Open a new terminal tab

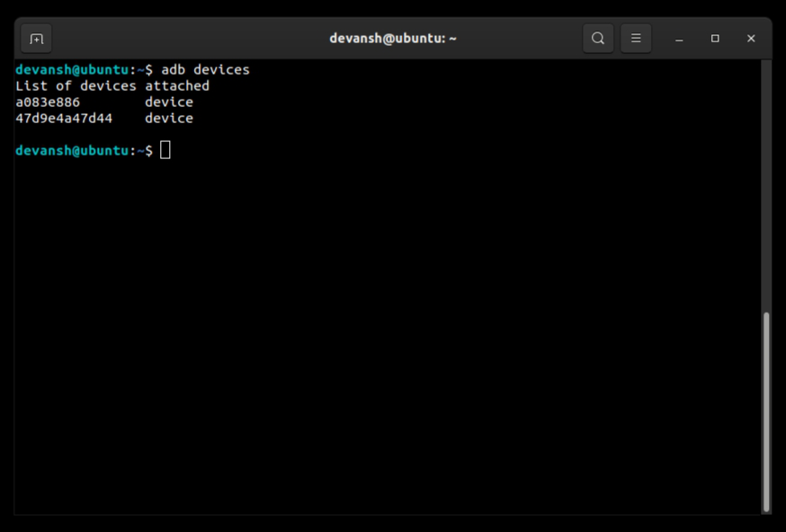[36, 39]
